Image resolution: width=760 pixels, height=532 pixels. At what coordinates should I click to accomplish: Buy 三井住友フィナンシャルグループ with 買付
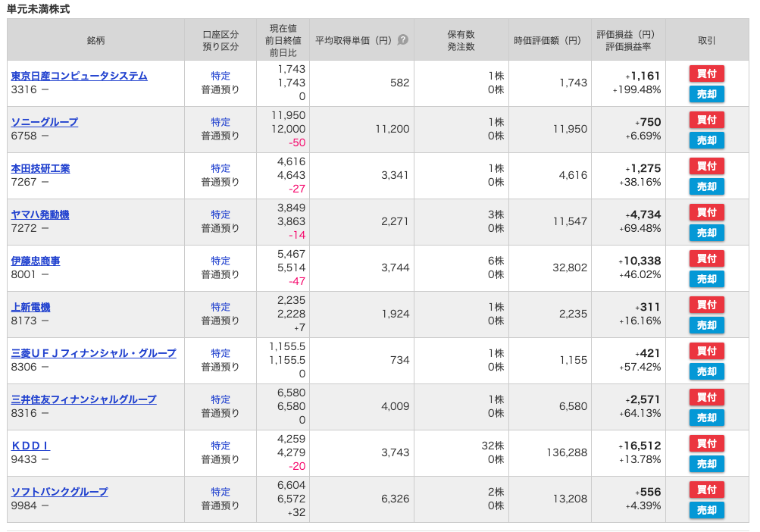click(x=707, y=397)
